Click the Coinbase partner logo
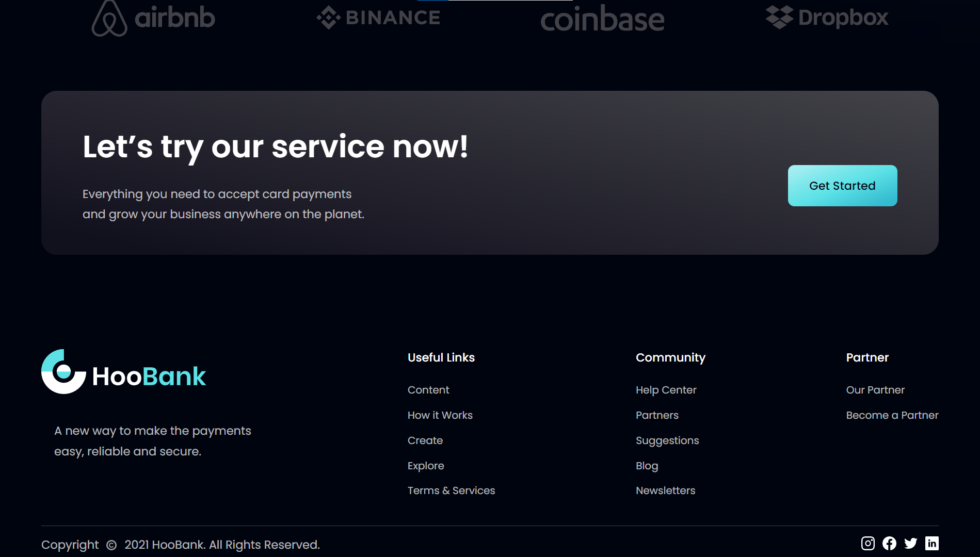This screenshot has width=980, height=557. 603,20
